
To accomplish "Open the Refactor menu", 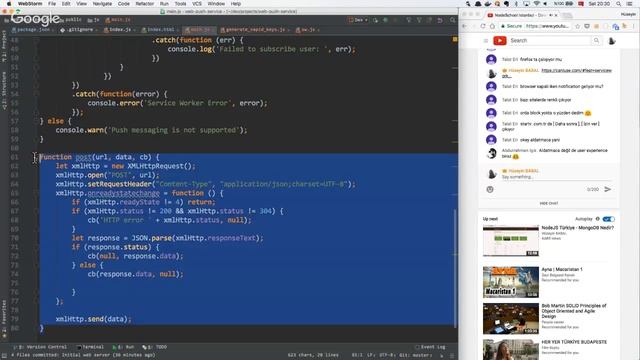I will (144, 4).
